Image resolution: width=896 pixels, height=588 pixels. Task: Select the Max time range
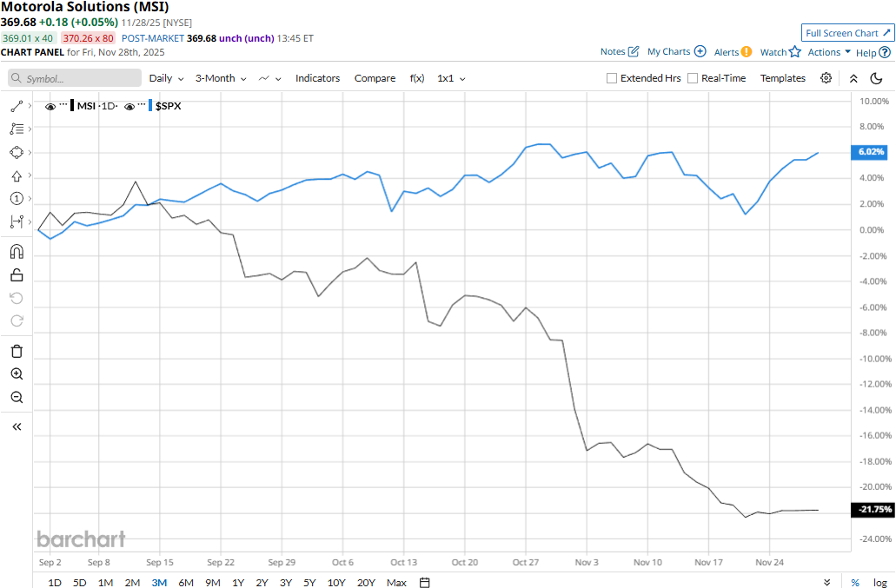point(396,582)
